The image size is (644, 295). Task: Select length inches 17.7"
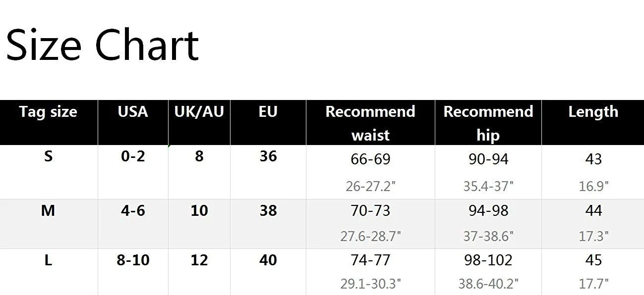tap(593, 285)
